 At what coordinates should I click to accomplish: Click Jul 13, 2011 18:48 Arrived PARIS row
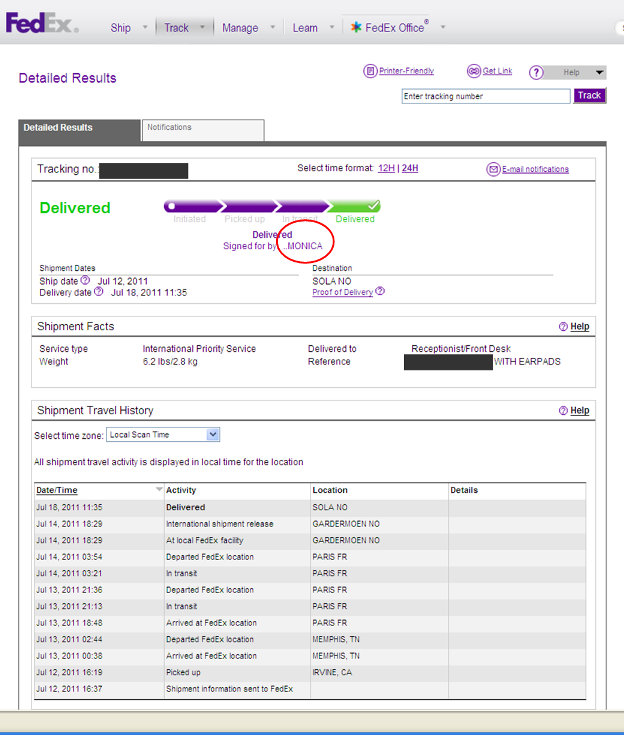click(310, 623)
